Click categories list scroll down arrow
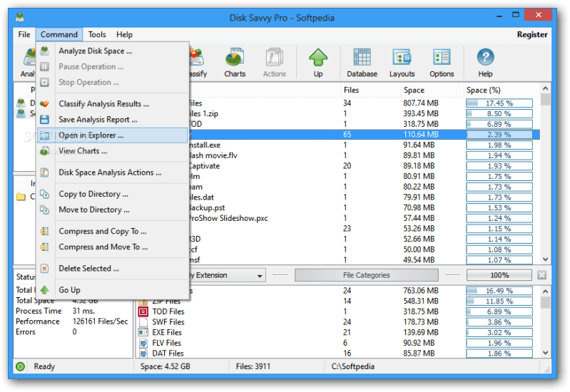 coord(545,352)
